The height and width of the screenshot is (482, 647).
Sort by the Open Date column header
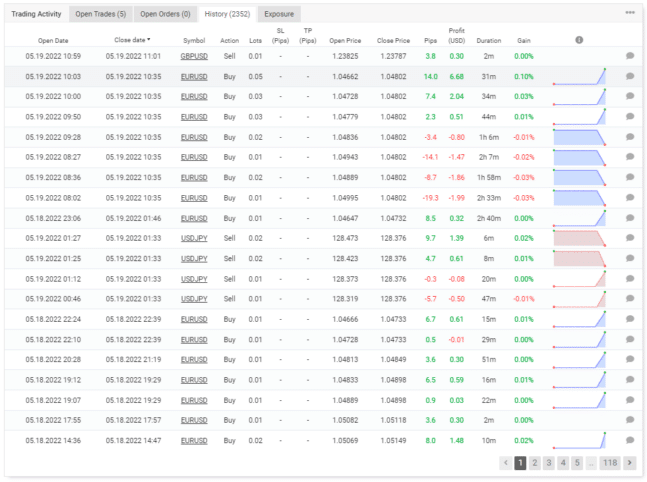click(52, 40)
